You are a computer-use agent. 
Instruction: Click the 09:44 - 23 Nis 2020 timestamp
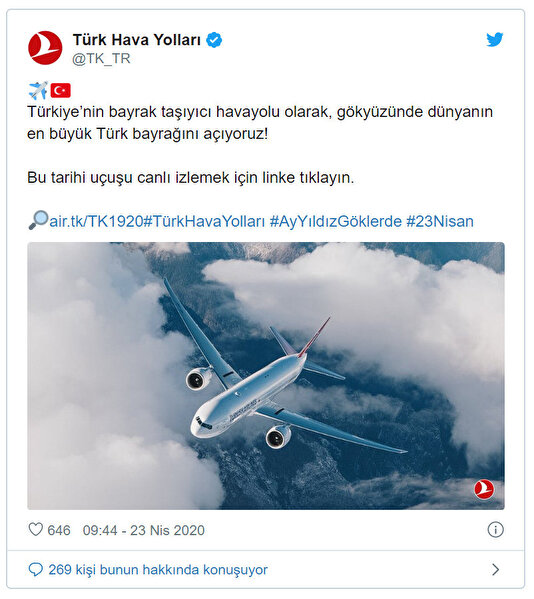coord(144,530)
